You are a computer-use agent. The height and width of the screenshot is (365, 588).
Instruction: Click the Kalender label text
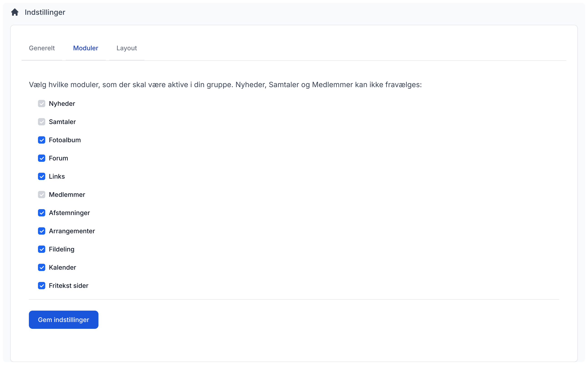(62, 267)
